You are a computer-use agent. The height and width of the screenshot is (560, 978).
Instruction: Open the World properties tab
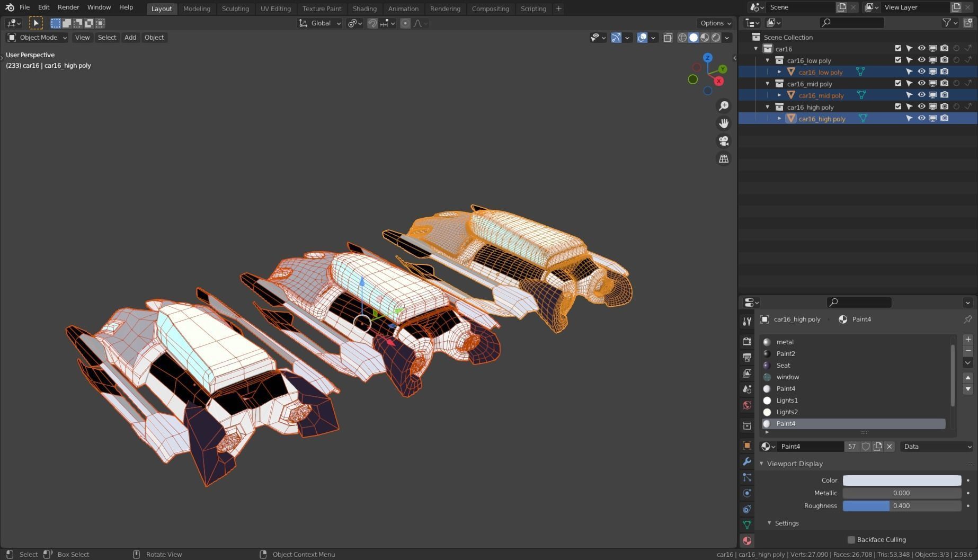coord(747,405)
